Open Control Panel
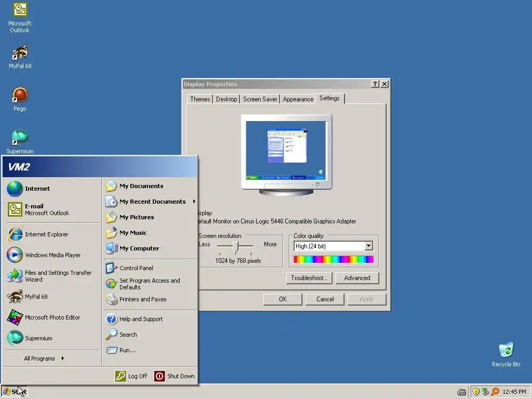 point(150,268)
